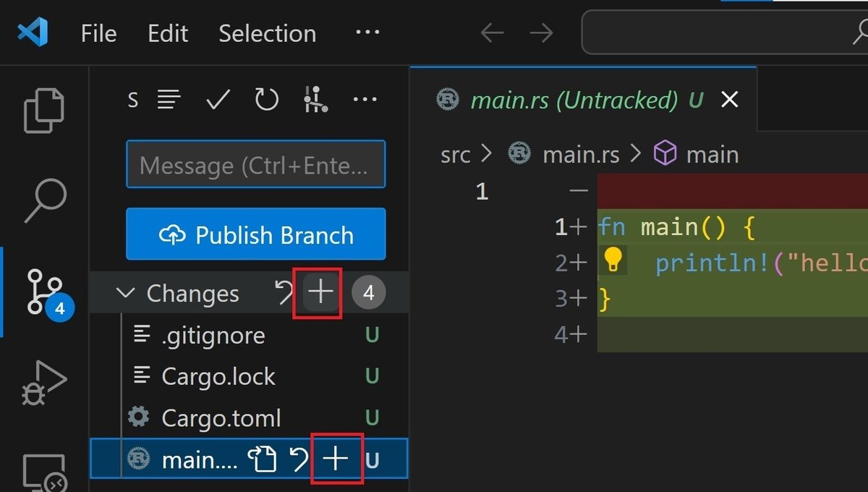This screenshot has width=868, height=492.
Task: Click the commit message input field
Action: point(255,164)
